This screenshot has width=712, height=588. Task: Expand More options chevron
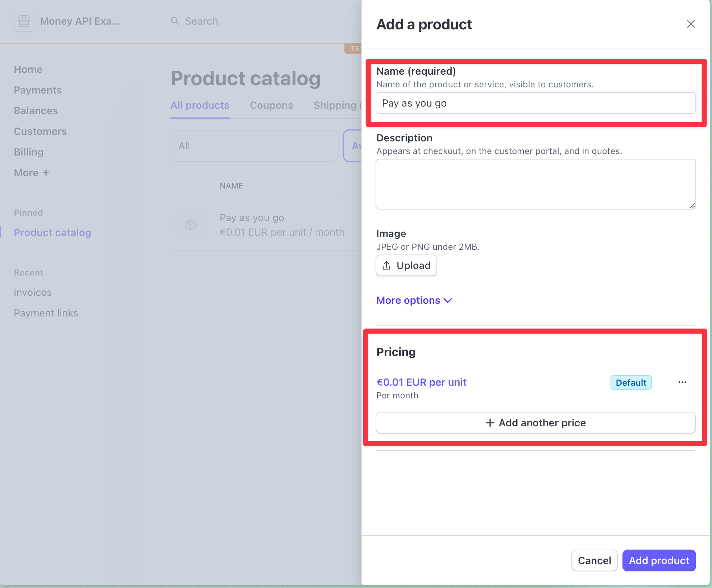click(448, 301)
